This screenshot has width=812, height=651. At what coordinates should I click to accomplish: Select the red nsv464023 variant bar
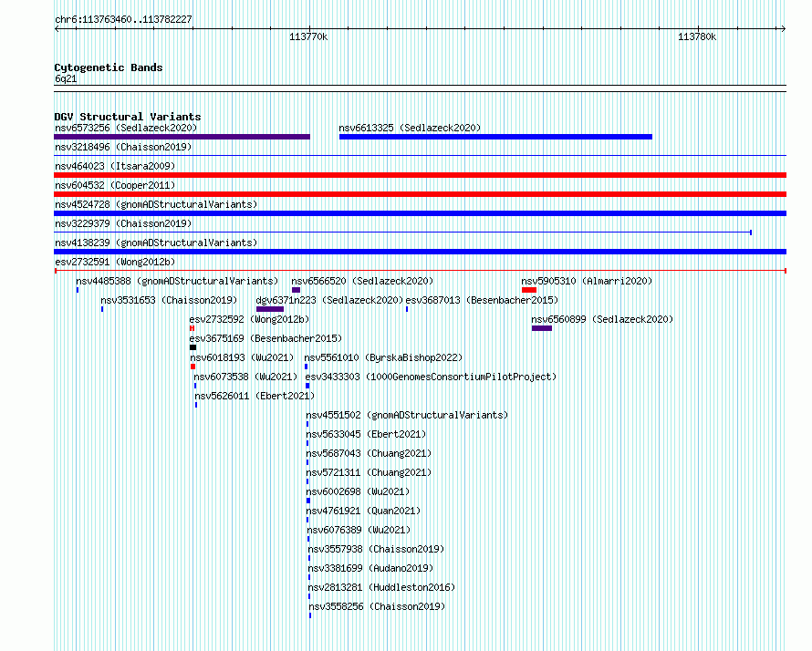pos(420,175)
